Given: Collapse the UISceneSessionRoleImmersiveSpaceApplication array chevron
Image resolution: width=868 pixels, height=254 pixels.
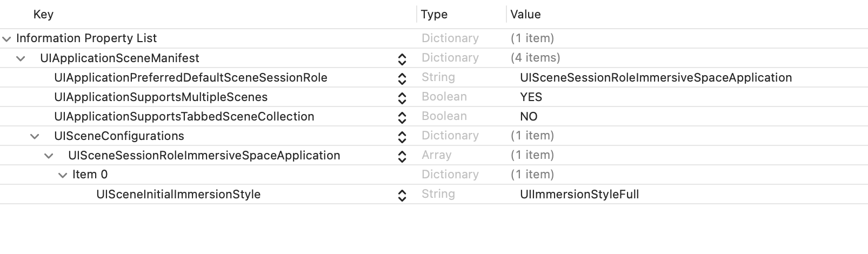Looking at the screenshot, I should [49, 156].
